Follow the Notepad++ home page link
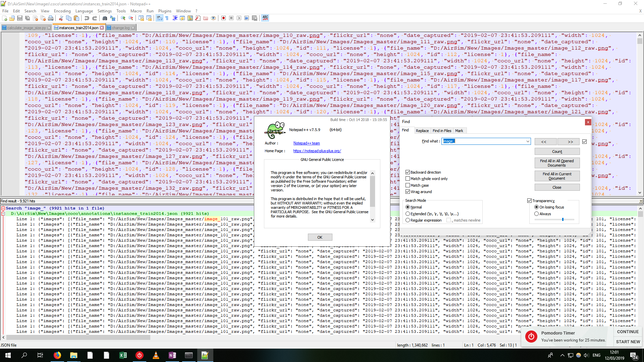 pyautogui.click(x=317, y=150)
